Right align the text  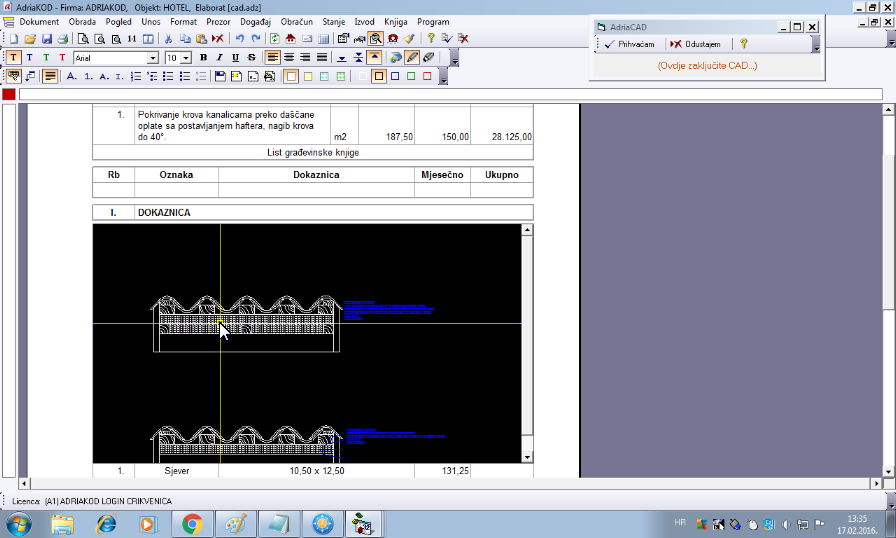tap(306, 58)
